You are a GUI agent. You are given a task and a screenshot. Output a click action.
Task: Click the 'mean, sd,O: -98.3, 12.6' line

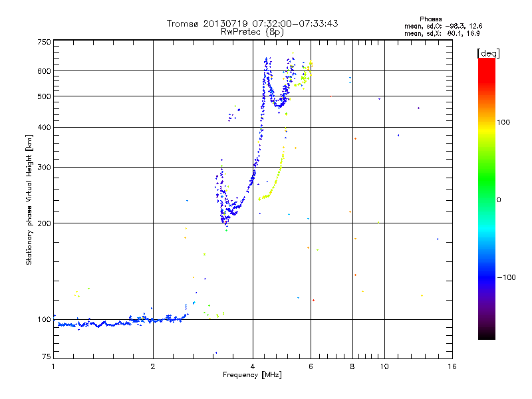pyautogui.click(x=443, y=26)
